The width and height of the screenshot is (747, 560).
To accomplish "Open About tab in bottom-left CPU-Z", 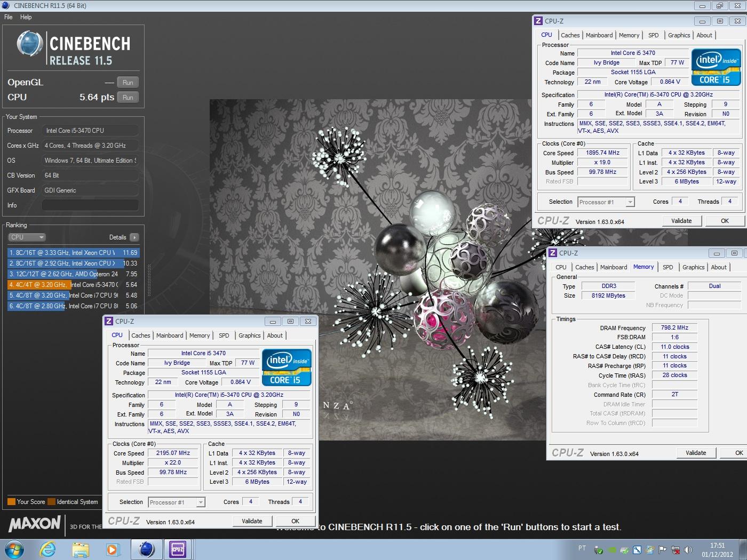I will click(275, 335).
